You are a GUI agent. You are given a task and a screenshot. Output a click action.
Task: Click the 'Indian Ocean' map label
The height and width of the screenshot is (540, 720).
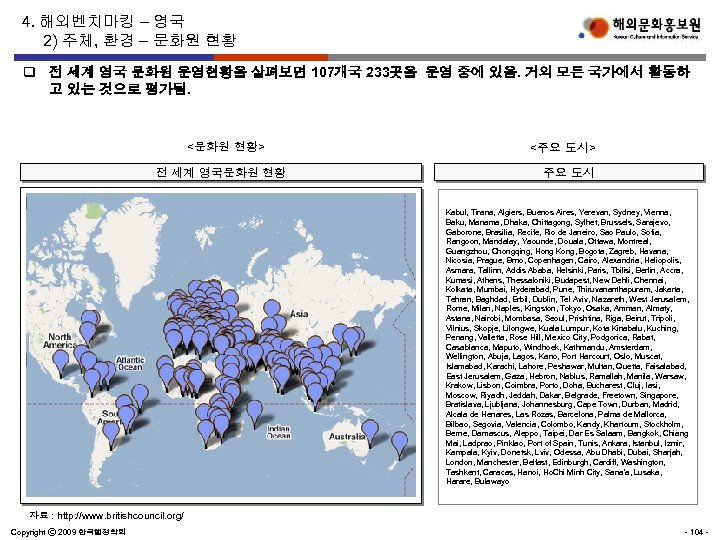pos(279,432)
